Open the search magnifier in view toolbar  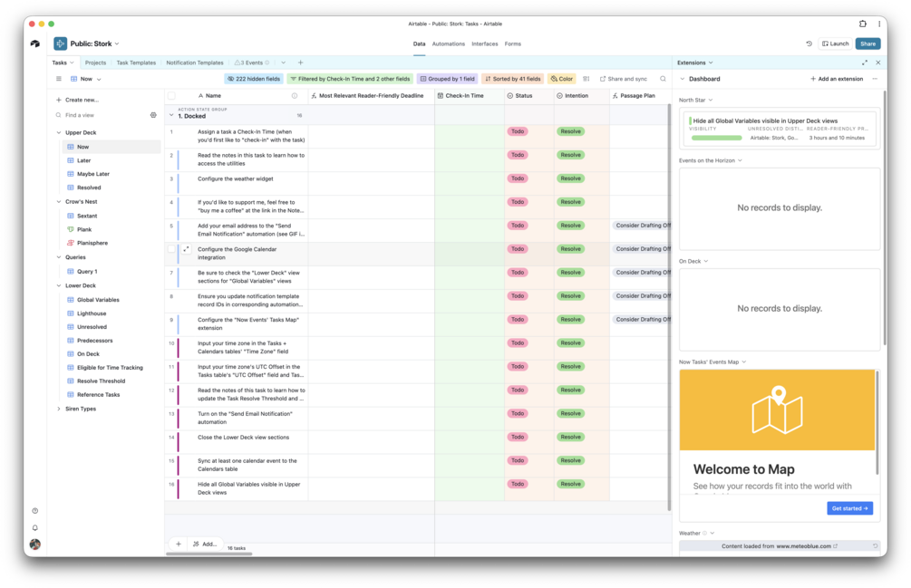(x=663, y=79)
